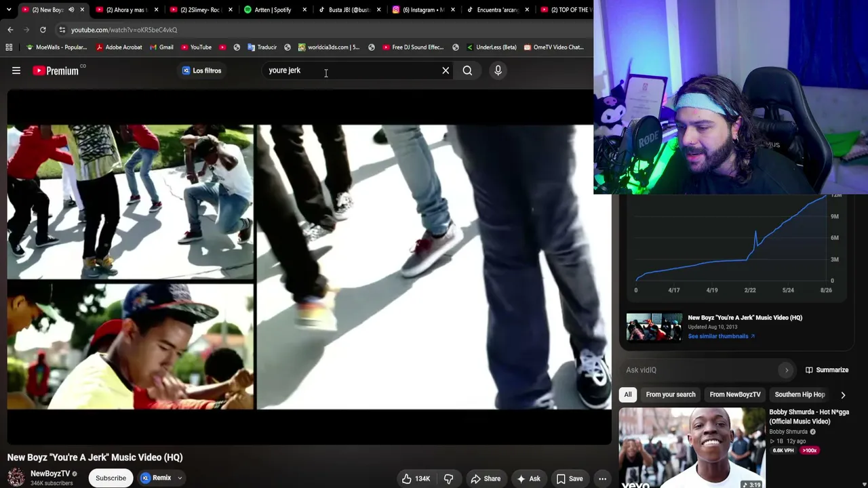Open the Adobe Acrobat bookmark
868x488 pixels.
(x=119, y=47)
